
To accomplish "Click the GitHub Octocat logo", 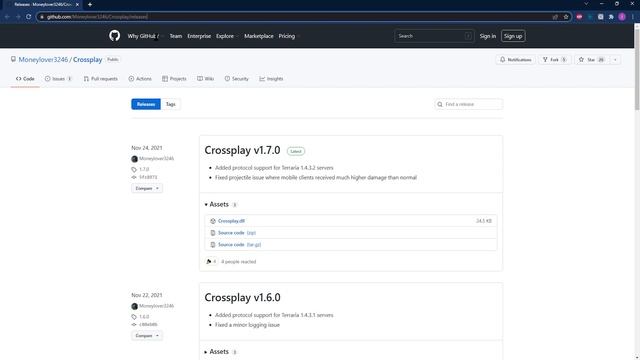I will 115,36.
